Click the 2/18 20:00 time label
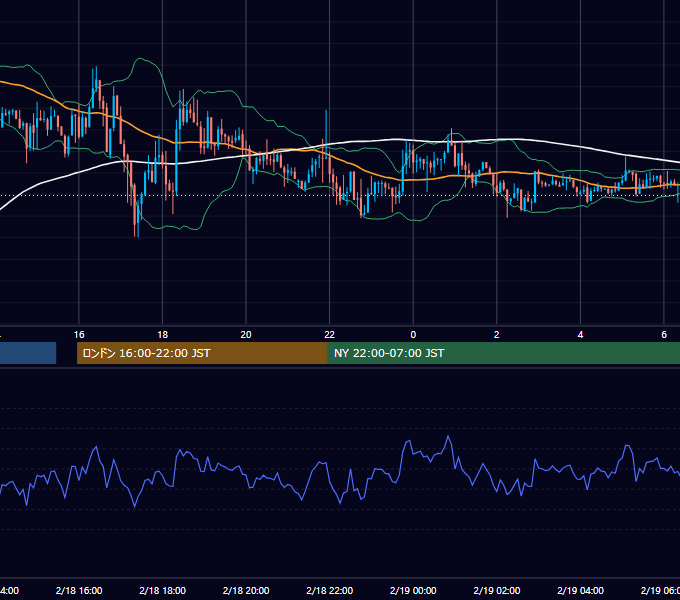The image size is (680, 600). pos(246,590)
